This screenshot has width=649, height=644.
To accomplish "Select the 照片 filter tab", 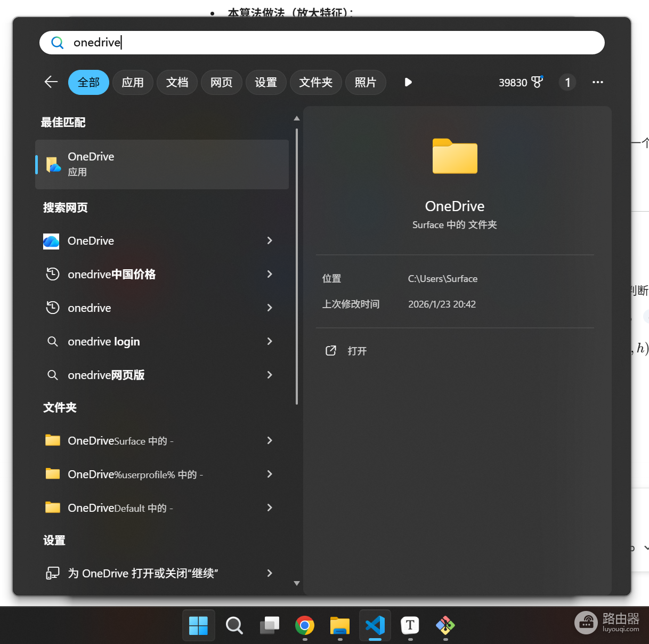I will click(x=366, y=82).
